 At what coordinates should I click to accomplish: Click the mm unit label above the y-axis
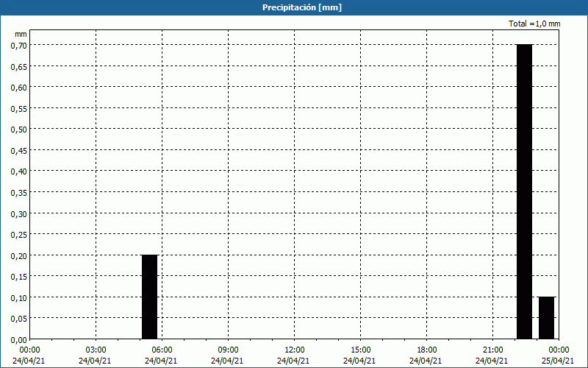coord(21,34)
